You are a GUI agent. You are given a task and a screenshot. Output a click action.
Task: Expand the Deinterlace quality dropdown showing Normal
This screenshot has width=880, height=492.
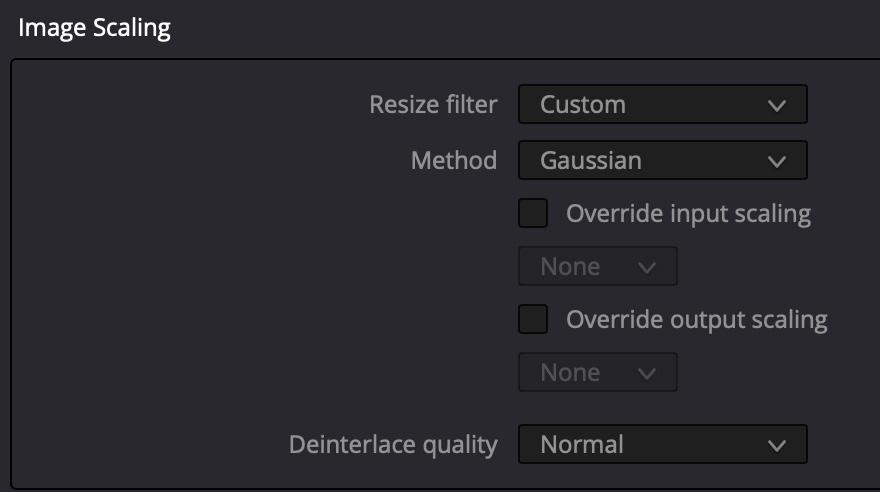coord(662,445)
